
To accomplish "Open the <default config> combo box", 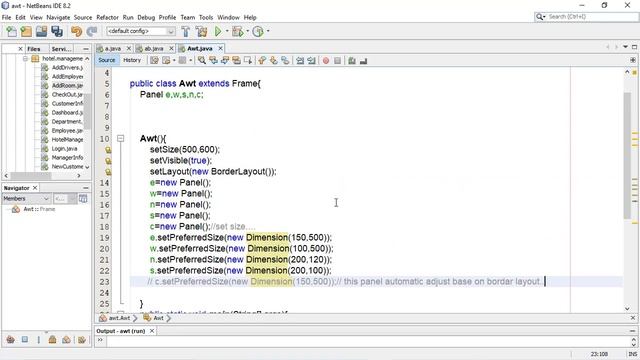I will [x=141, y=31].
